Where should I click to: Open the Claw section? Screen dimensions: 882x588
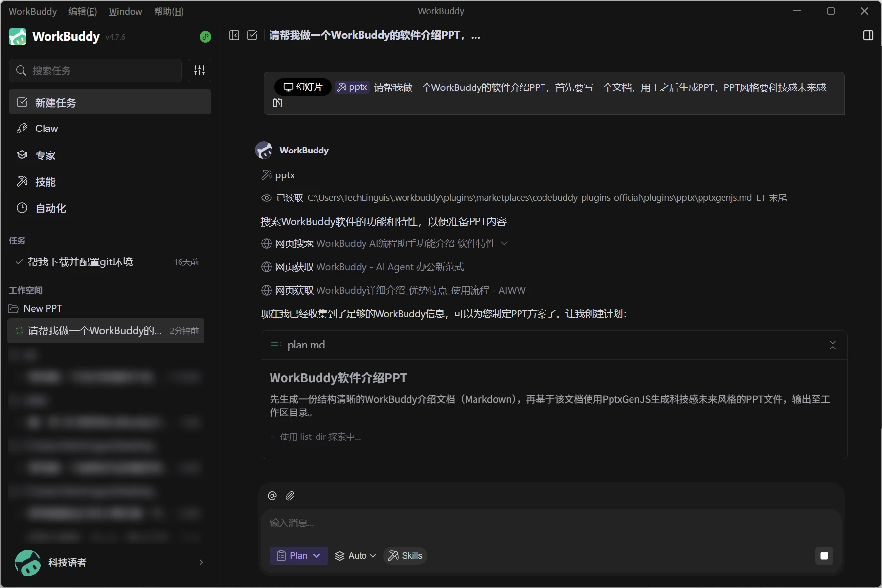click(x=46, y=129)
